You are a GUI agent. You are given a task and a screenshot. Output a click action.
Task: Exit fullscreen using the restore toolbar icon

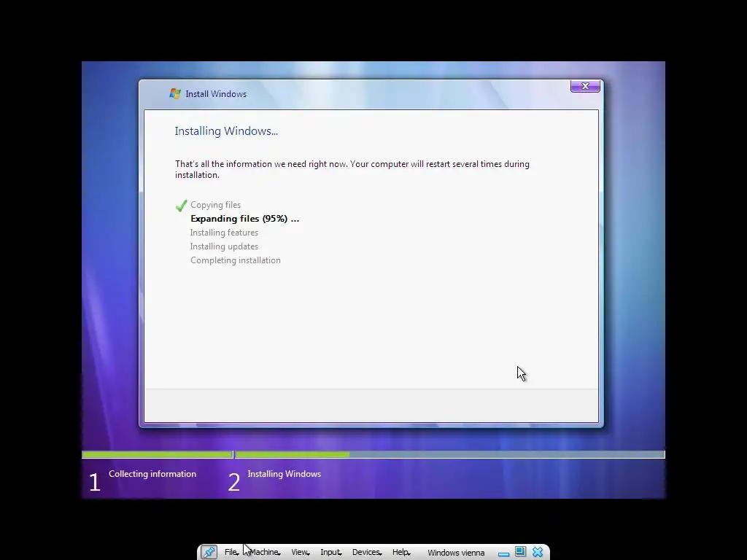click(520, 551)
